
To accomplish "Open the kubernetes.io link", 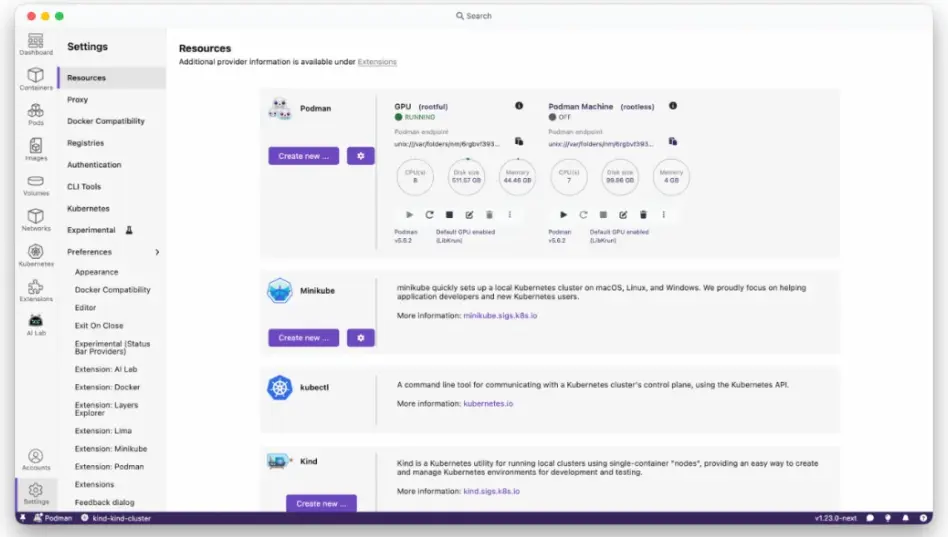I will (x=488, y=403).
